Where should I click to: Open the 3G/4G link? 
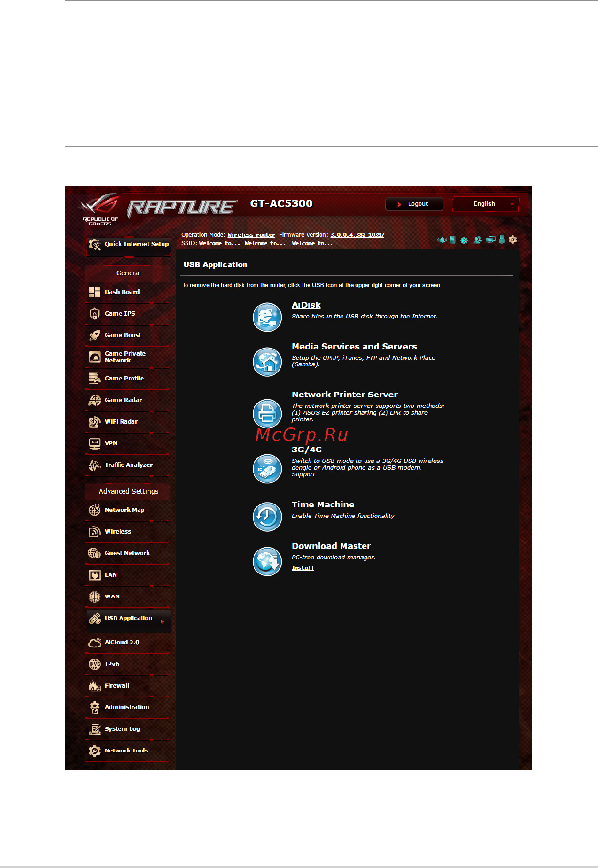tap(307, 449)
